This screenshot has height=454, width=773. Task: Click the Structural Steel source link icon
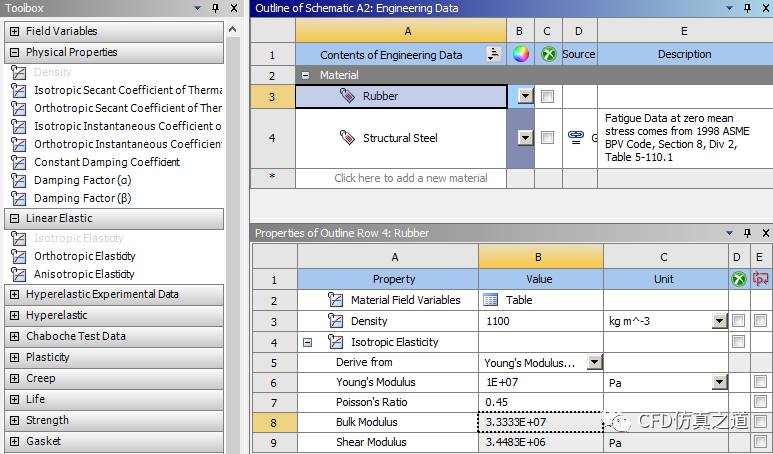pos(576,137)
